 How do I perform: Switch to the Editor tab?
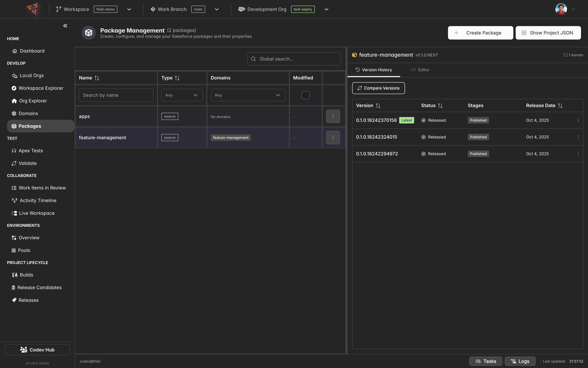click(x=420, y=70)
